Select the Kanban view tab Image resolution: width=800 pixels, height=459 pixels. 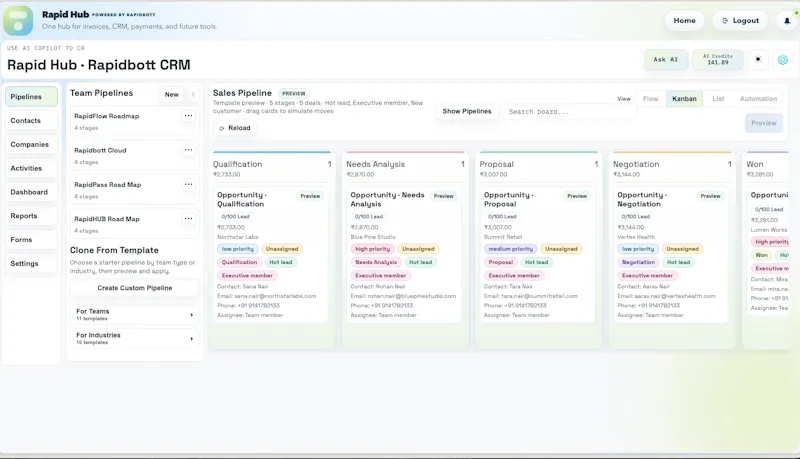coord(684,99)
